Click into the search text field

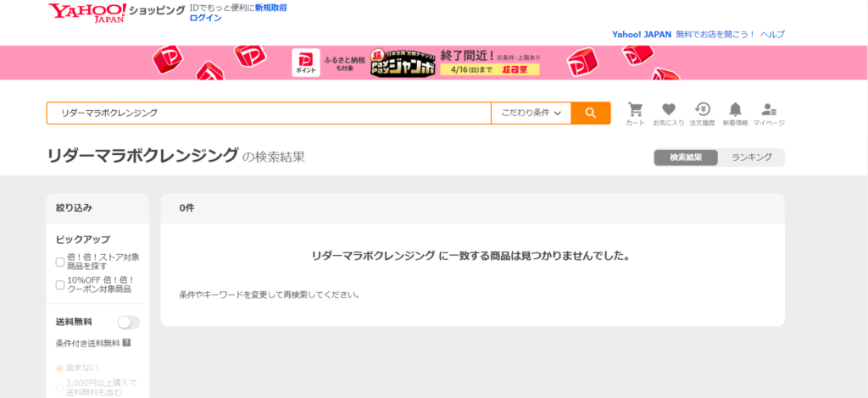click(x=268, y=113)
